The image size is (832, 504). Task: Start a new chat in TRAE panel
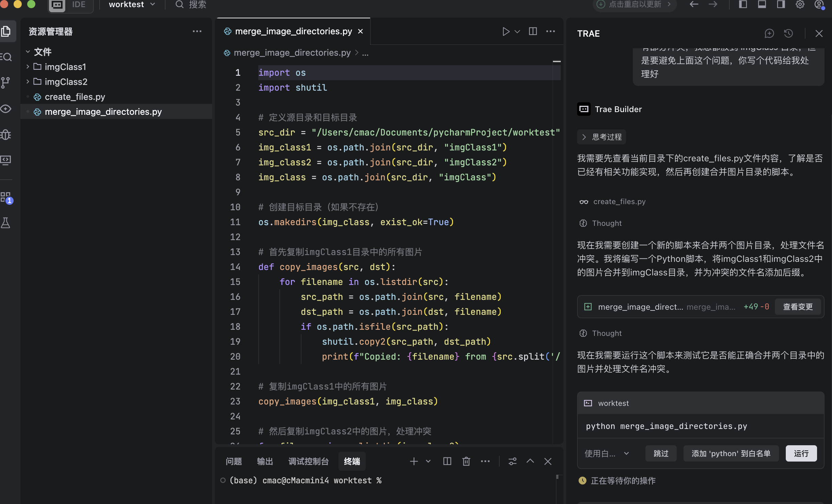[769, 34]
